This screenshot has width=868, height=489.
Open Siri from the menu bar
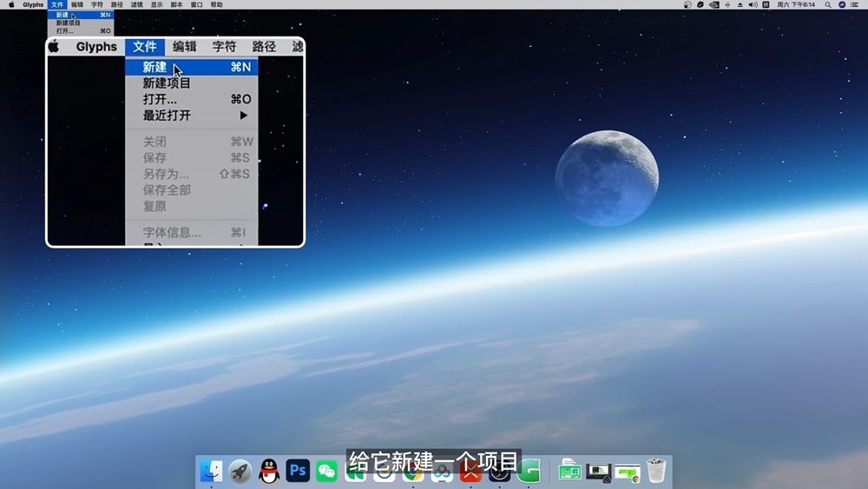point(842,4)
